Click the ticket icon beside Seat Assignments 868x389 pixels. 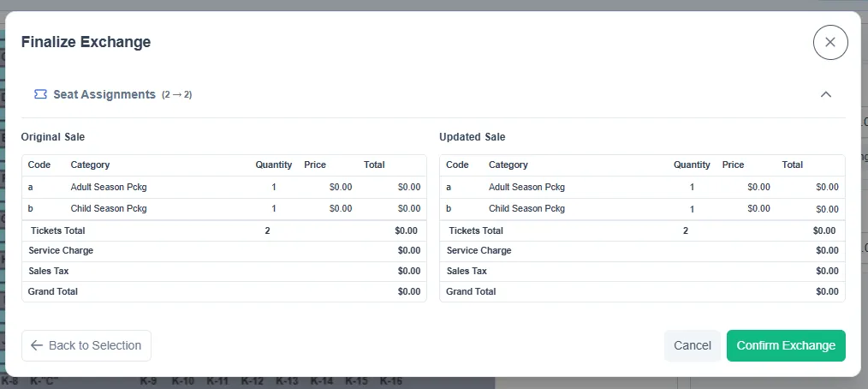(40, 94)
